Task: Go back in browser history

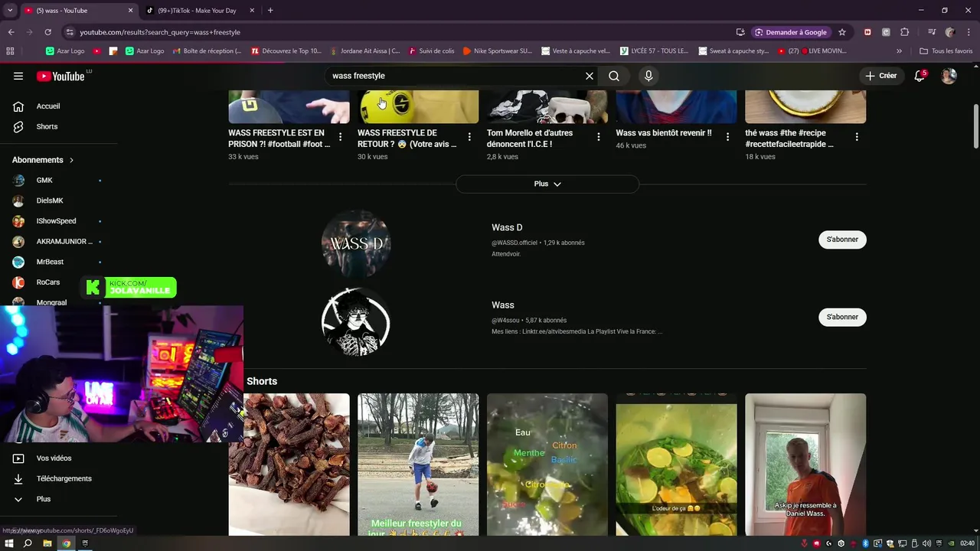Action: (11, 32)
